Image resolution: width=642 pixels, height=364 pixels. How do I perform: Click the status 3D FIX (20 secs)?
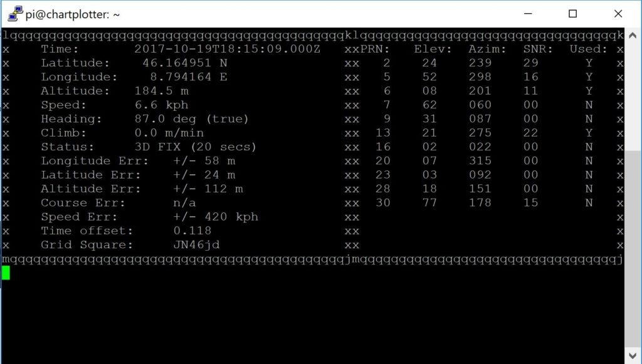[x=196, y=147]
